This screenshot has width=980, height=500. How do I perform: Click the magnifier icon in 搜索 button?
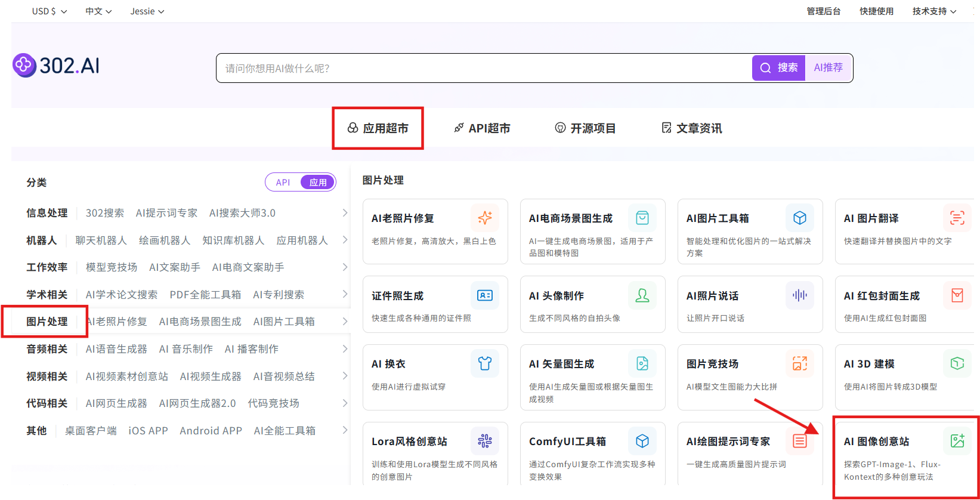[765, 68]
